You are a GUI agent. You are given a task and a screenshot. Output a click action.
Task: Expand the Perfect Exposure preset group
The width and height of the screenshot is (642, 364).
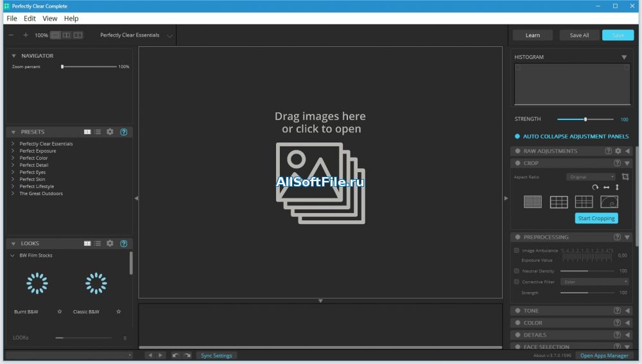point(13,151)
